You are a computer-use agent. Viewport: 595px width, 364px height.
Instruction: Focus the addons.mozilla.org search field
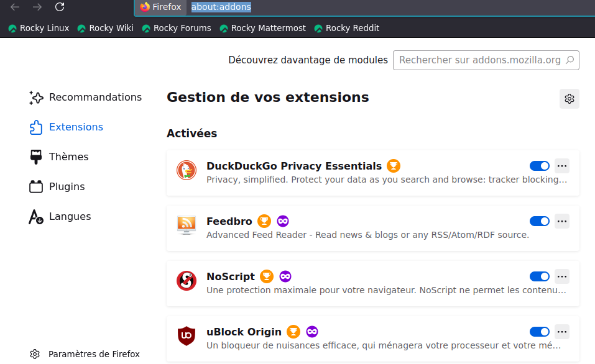click(486, 60)
